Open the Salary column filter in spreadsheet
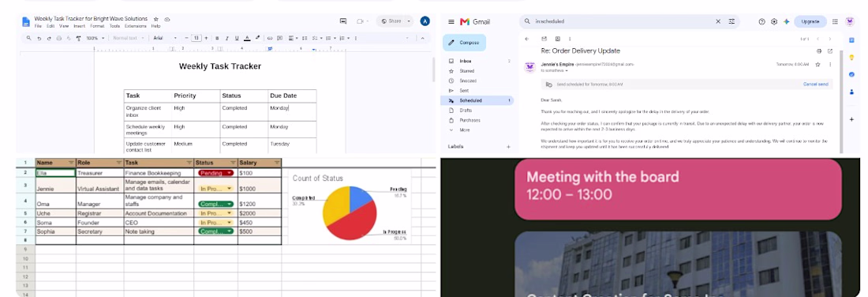 (x=276, y=163)
